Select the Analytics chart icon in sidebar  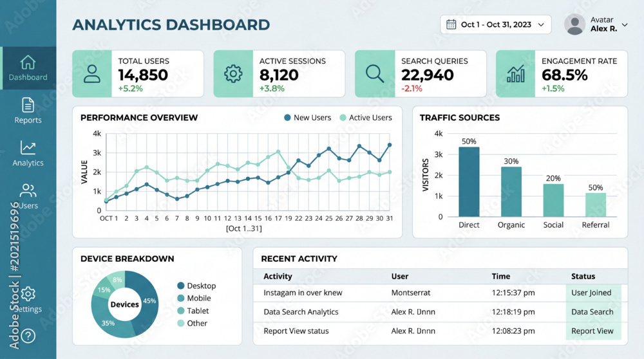(x=28, y=148)
